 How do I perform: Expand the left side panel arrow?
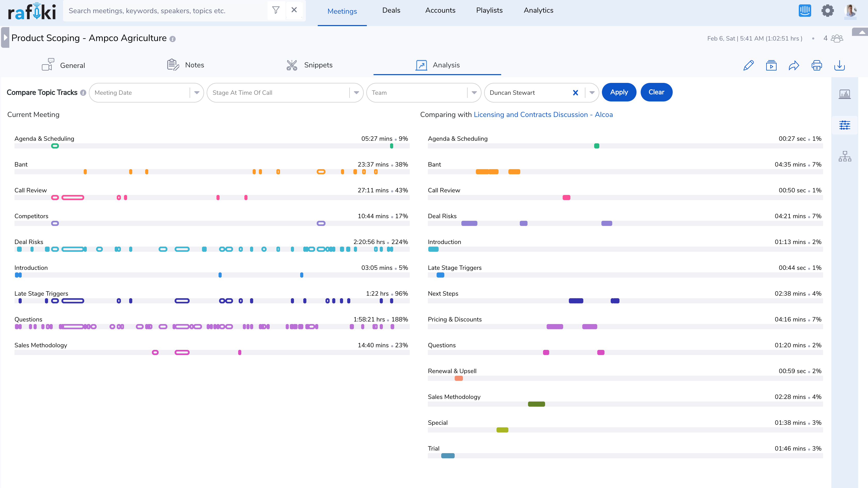pyautogui.click(x=5, y=37)
